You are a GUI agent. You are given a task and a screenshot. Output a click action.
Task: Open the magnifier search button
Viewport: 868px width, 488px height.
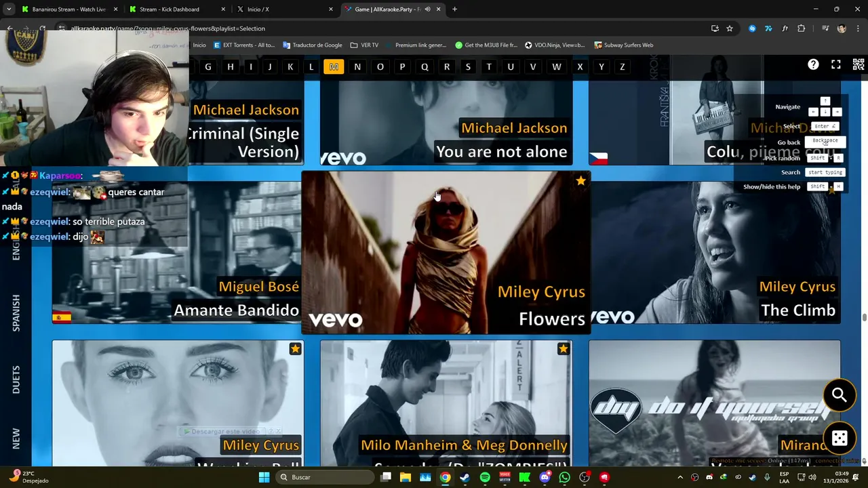(840, 395)
